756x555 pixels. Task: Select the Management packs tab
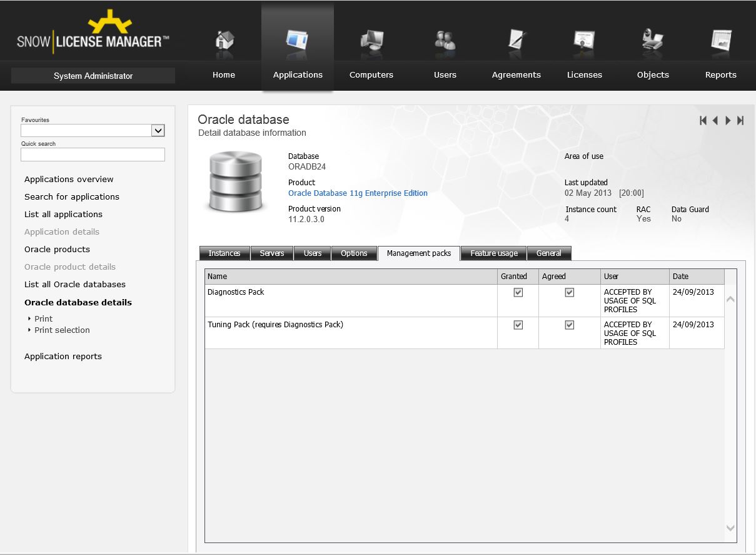pyautogui.click(x=419, y=253)
